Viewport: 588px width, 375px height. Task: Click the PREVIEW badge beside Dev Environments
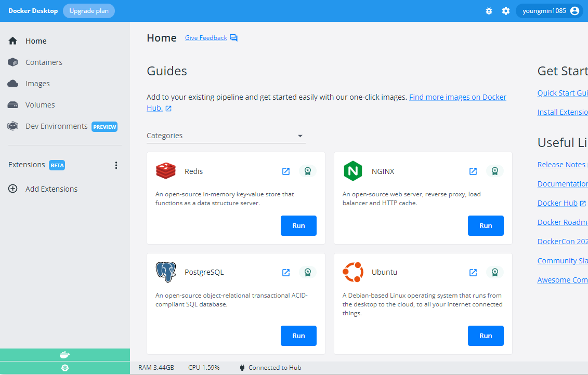click(104, 127)
